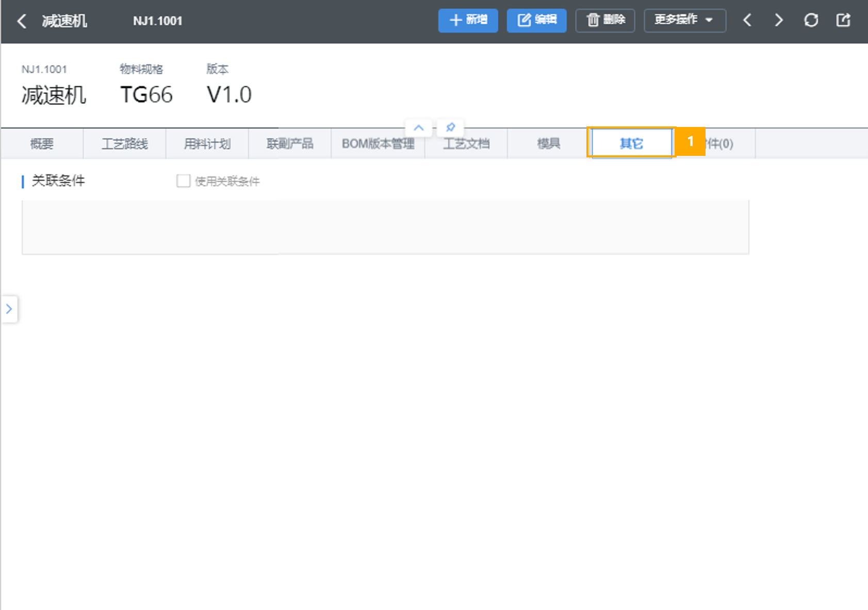Click the share/export icon
This screenshot has height=610, width=868.
pos(843,21)
